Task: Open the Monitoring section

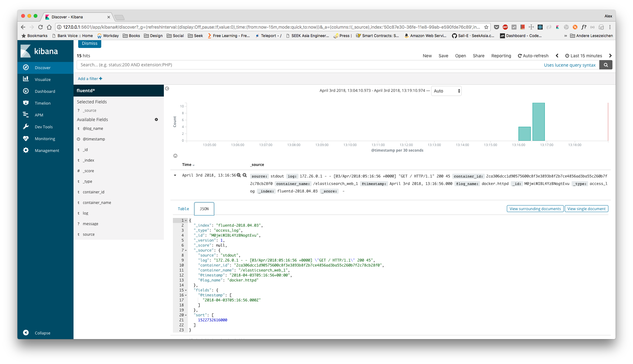Action: [45, 139]
